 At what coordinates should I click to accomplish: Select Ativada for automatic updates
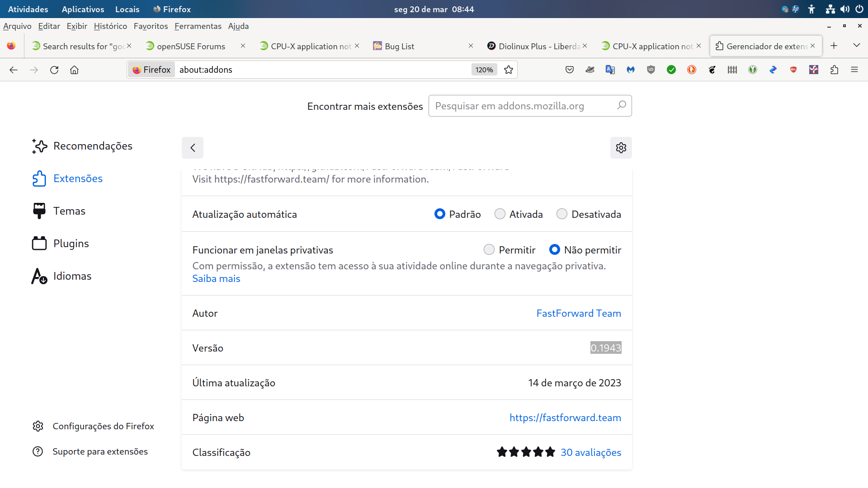pyautogui.click(x=500, y=214)
